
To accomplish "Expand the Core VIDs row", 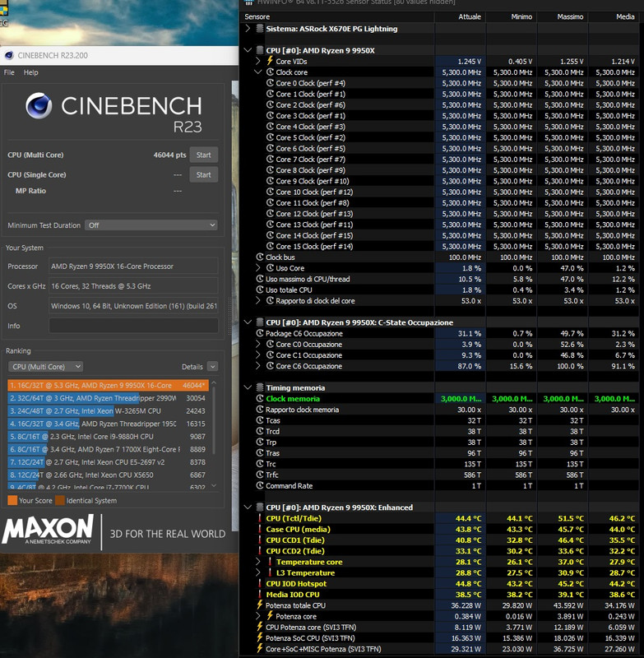I will click(x=258, y=61).
